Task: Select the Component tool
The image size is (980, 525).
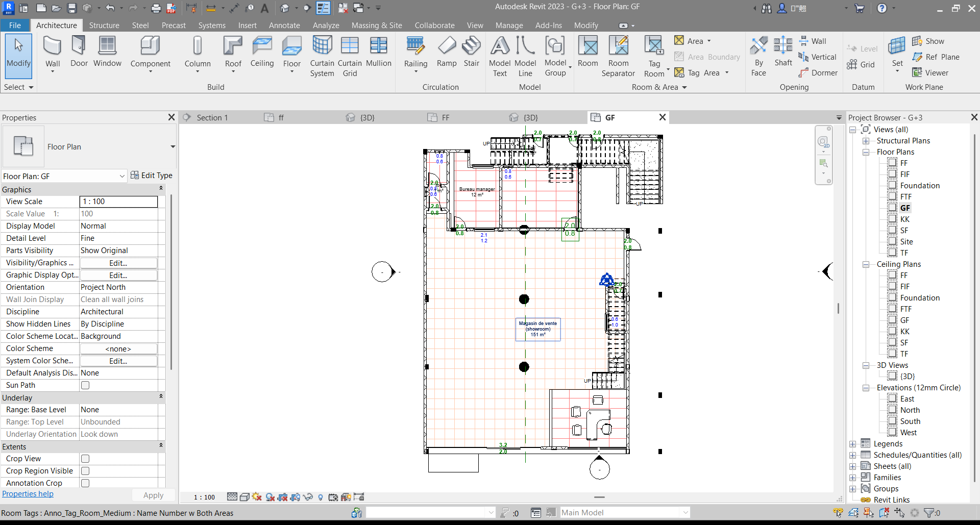Action: point(150,55)
